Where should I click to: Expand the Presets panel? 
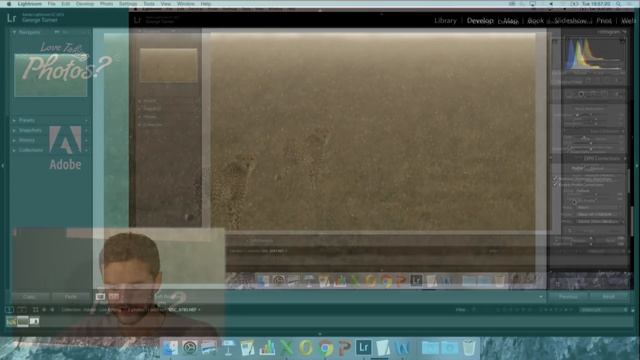click(14, 120)
